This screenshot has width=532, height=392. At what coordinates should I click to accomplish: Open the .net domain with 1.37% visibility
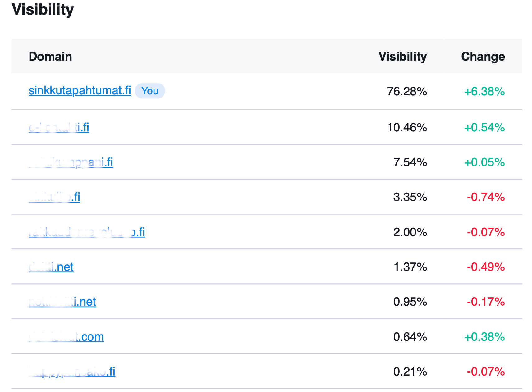pyautogui.click(x=51, y=267)
